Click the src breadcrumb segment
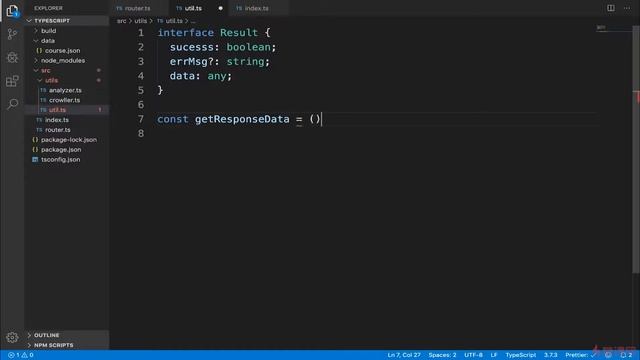Screen dimensions: 640x360 pyautogui.click(x=122, y=21)
